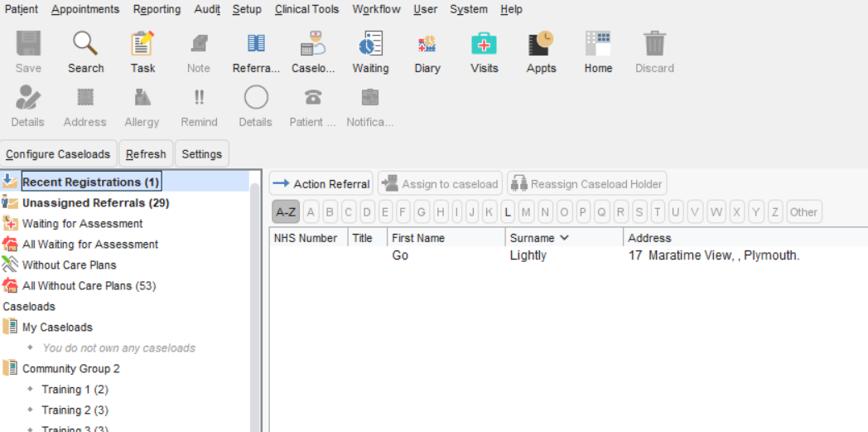Click the Action Referral button
Screen dimensions: 868x432
[321, 184]
